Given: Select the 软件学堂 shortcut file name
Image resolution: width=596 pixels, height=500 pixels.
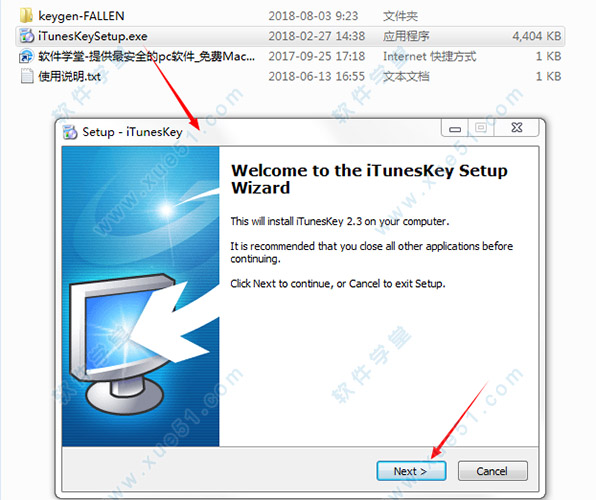Looking at the screenshot, I should [146, 56].
